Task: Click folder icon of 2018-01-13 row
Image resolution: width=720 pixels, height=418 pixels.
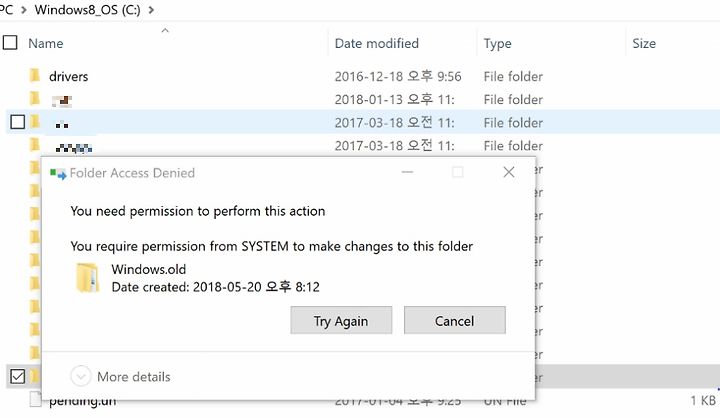Action: point(35,98)
